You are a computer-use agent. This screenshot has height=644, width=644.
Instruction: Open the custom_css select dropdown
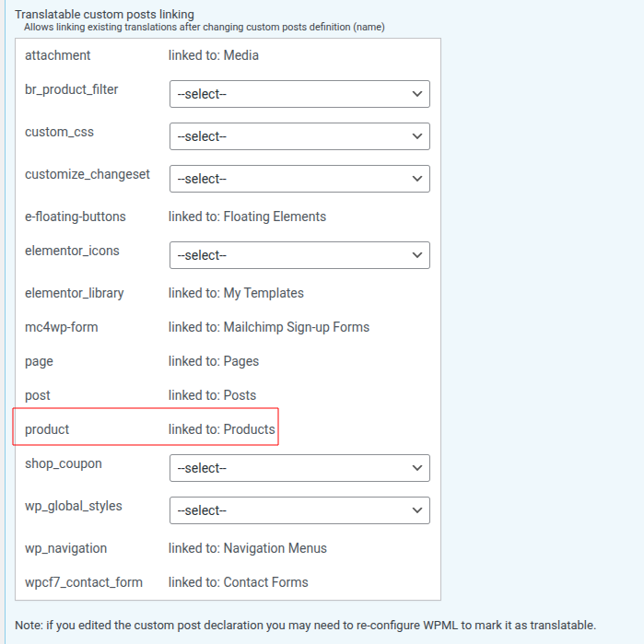tap(299, 136)
